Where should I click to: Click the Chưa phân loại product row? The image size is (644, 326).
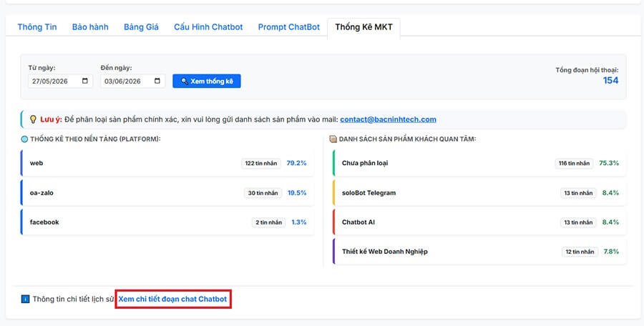click(x=479, y=163)
